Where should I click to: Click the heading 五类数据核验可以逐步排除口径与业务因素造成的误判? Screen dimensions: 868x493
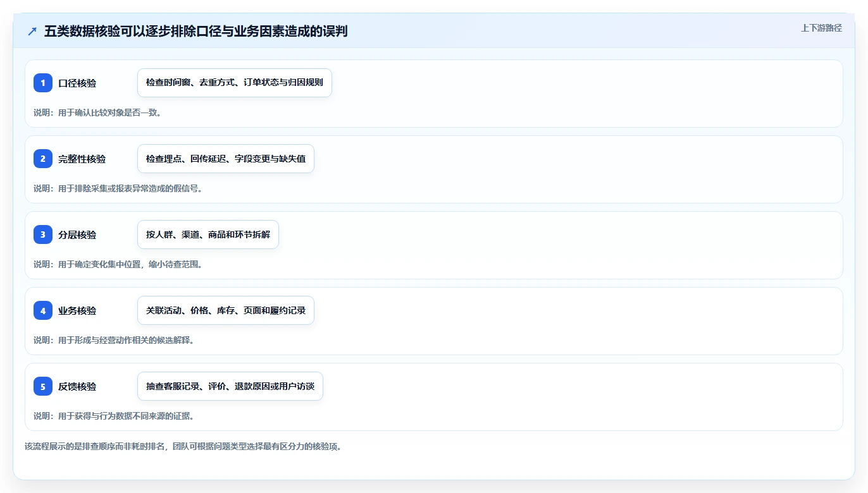coord(195,32)
